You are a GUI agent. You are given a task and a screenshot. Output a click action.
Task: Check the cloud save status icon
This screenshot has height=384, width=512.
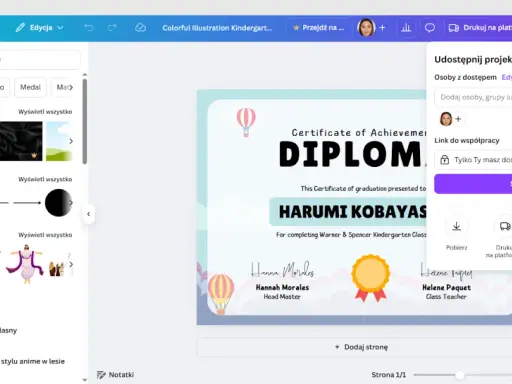click(140, 28)
